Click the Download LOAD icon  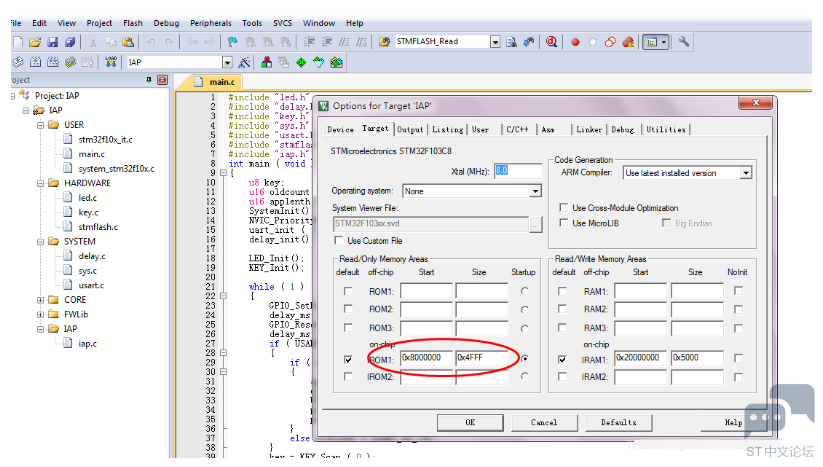point(111,62)
